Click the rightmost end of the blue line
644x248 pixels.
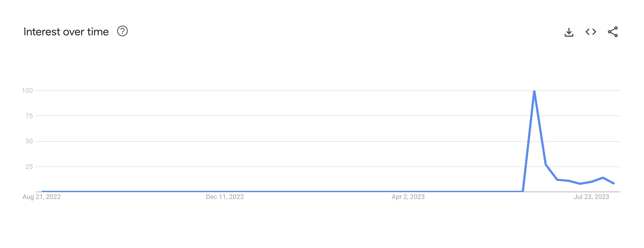[x=614, y=183]
